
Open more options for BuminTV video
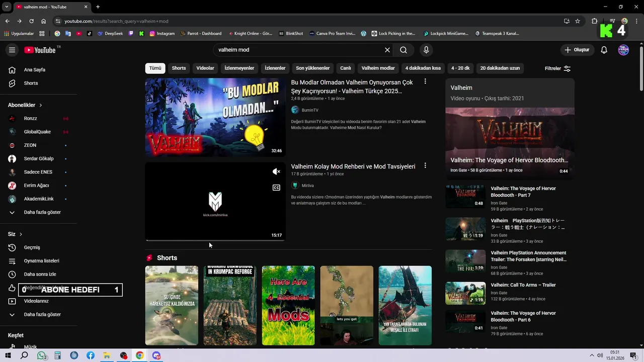pyautogui.click(x=425, y=81)
